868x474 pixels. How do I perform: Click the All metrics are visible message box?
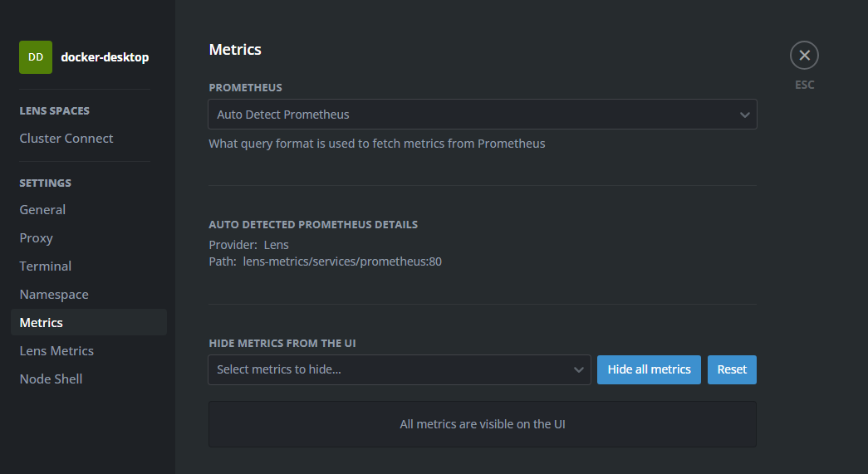[x=482, y=424]
